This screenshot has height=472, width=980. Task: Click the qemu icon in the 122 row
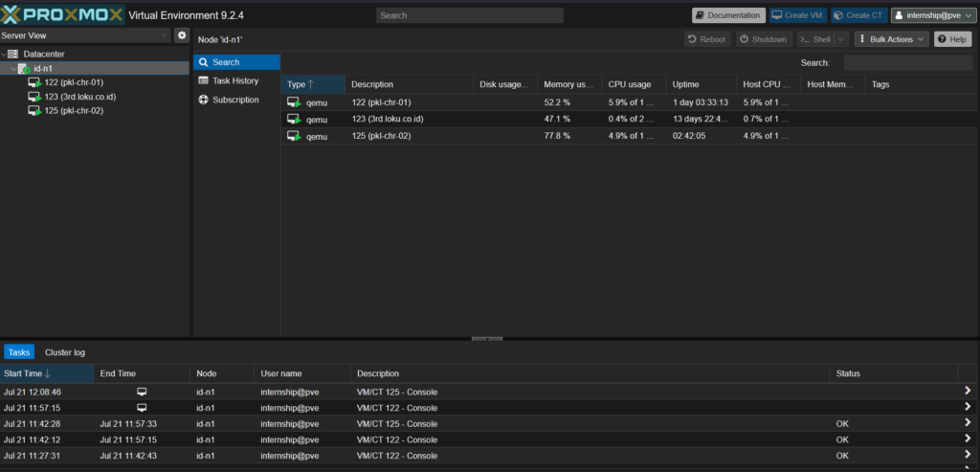tap(294, 102)
